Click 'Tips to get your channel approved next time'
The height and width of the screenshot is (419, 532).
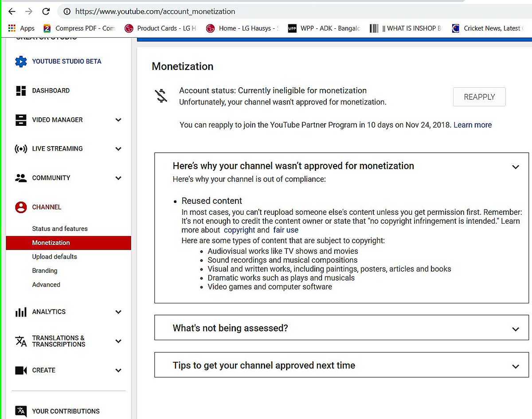pos(264,365)
